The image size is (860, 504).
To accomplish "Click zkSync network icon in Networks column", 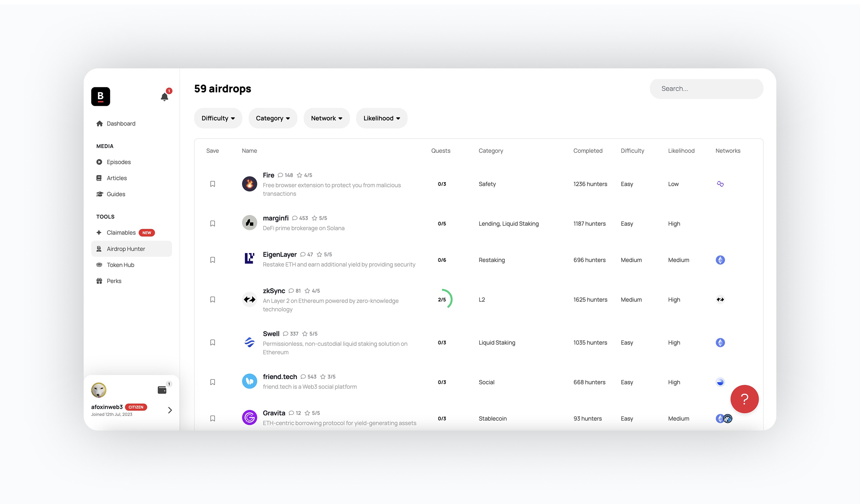I will 720,300.
